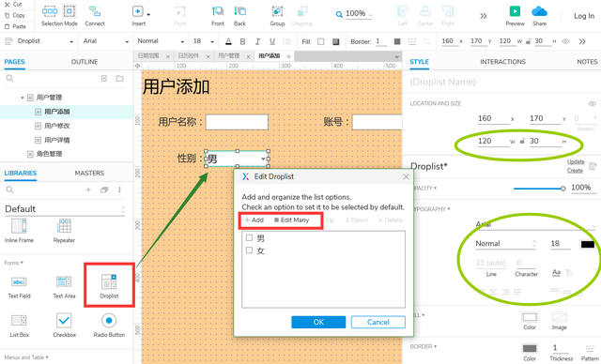Click the Preview play icon
This screenshot has width=601, height=364.
tap(515, 11)
